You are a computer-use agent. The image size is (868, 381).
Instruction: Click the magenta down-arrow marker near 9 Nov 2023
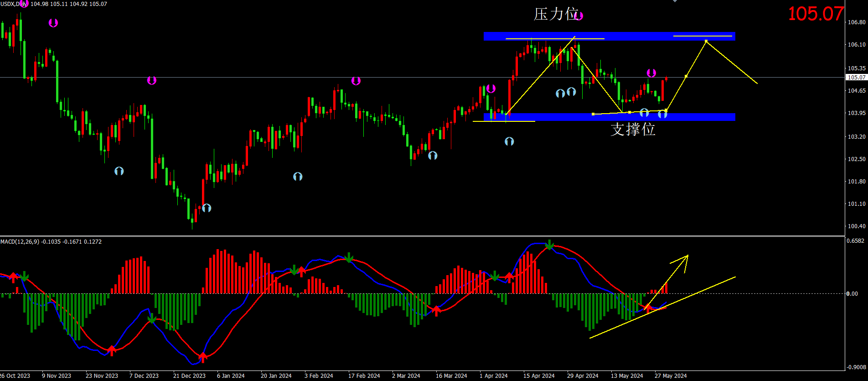point(53,23)
